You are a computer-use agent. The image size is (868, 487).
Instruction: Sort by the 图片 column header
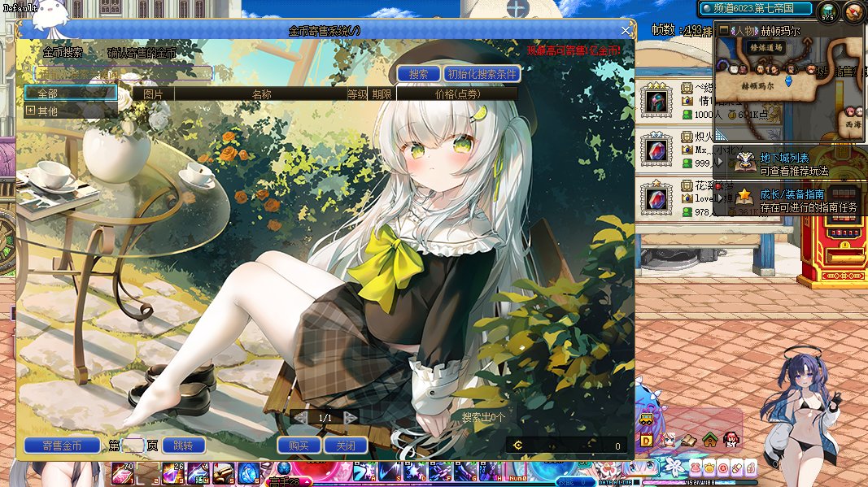[x=153, y=94]
